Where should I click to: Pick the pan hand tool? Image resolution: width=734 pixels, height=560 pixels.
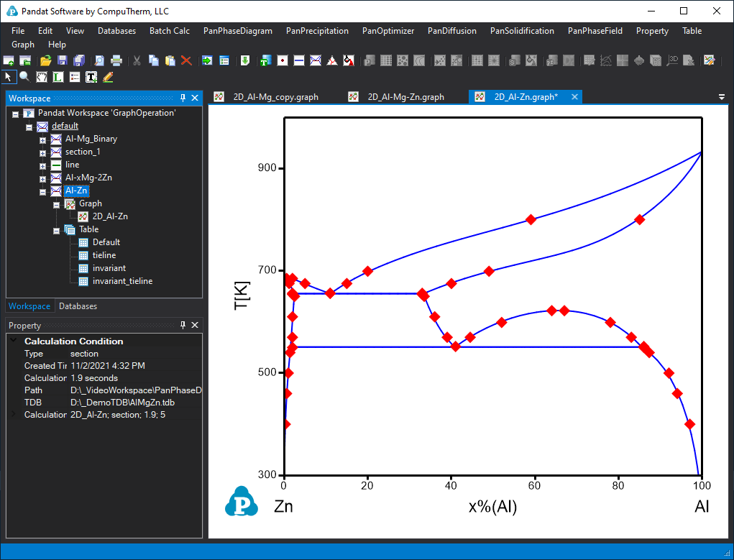pos(42,76)
